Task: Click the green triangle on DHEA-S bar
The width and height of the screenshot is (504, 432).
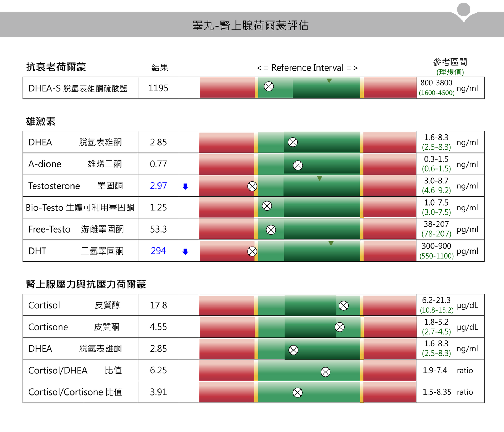Action: click(x=329, y=81)
